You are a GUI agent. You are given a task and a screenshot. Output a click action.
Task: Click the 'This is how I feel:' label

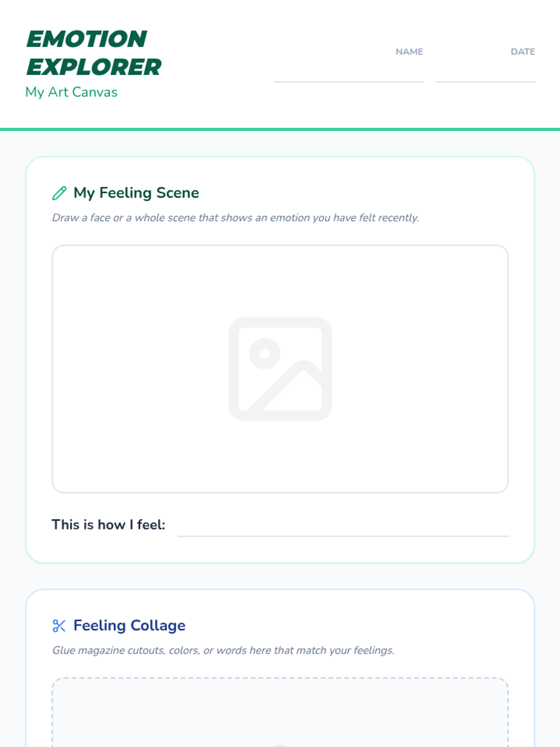[x=108, y=525]
